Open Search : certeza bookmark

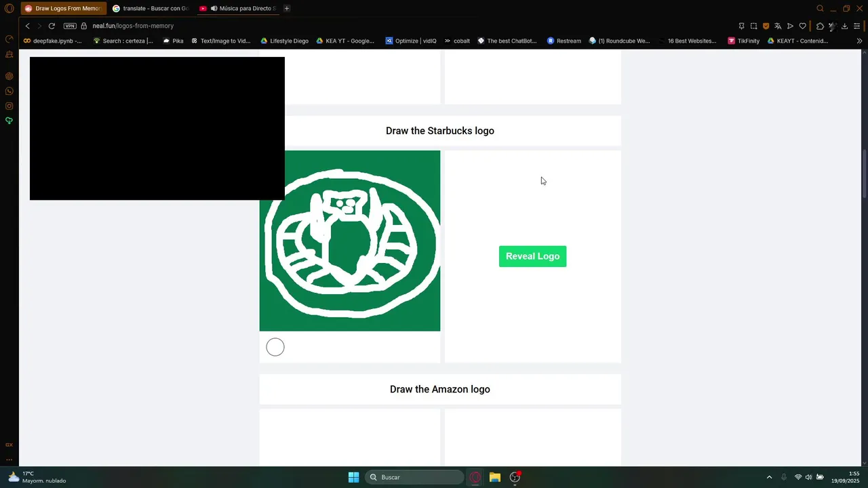click(123, 41)
